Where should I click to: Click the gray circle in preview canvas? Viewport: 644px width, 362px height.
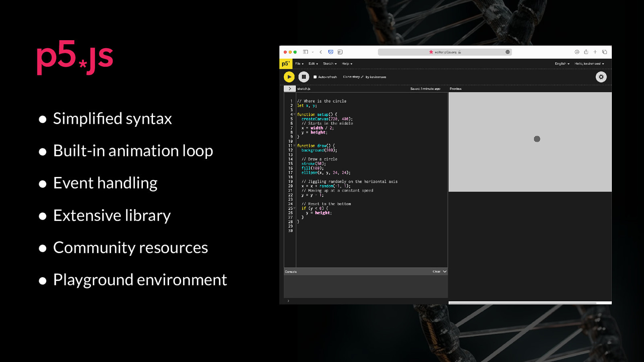pos(537,139)
